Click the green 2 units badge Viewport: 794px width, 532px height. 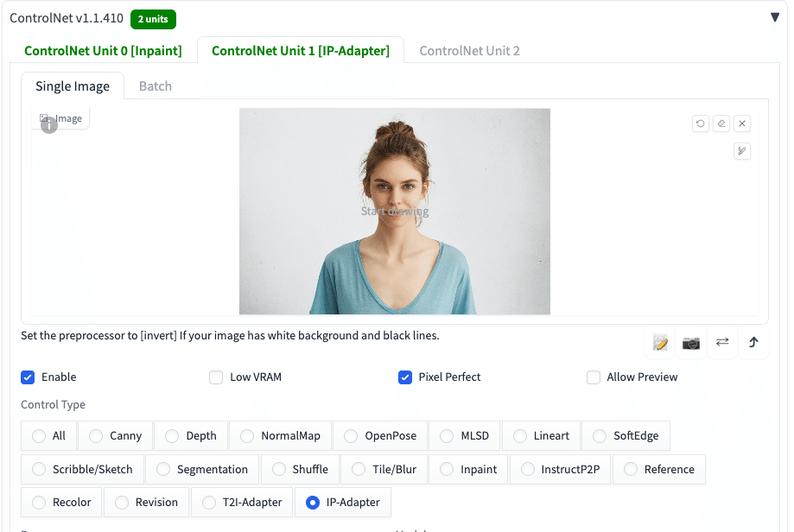[x=153, y=19]
